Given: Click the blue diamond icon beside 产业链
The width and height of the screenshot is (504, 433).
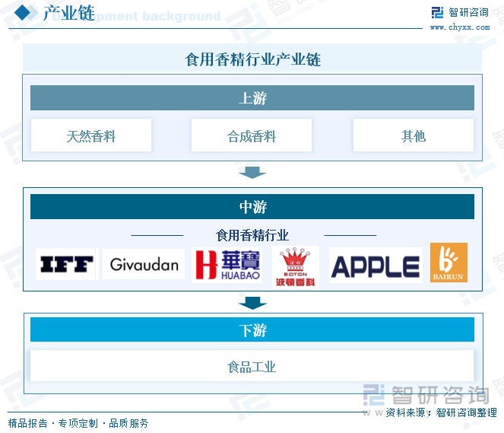Looking at the screenshot, I should coord(23,12).
